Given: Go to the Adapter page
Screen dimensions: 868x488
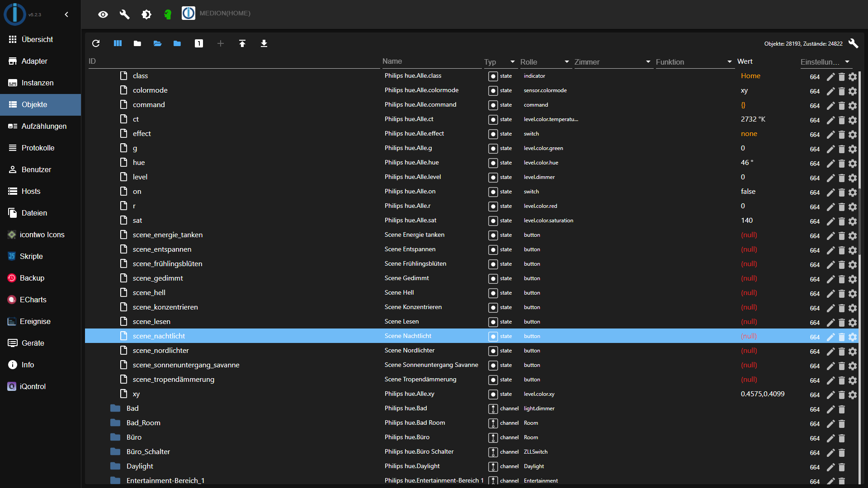Looking at the screenshot, I should coord(40,61).
